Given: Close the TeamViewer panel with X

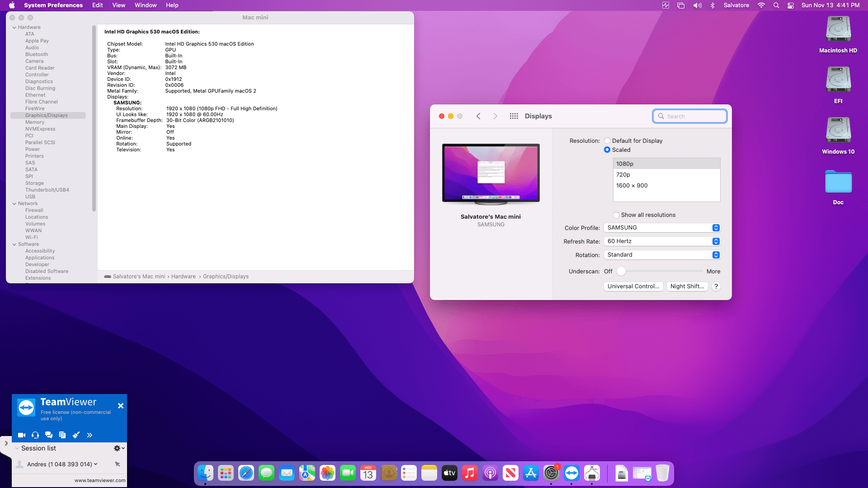Looking at the screenshot, I should pos(121,406).
